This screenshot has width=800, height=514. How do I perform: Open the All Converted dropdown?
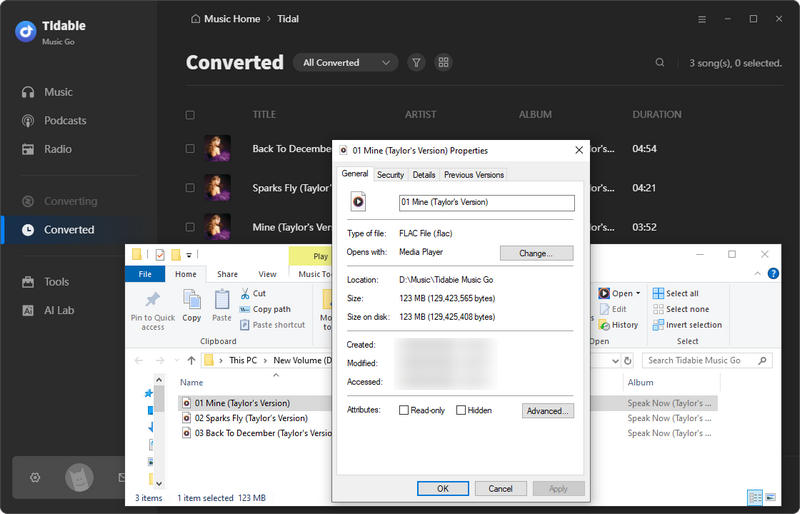(346, 62)
